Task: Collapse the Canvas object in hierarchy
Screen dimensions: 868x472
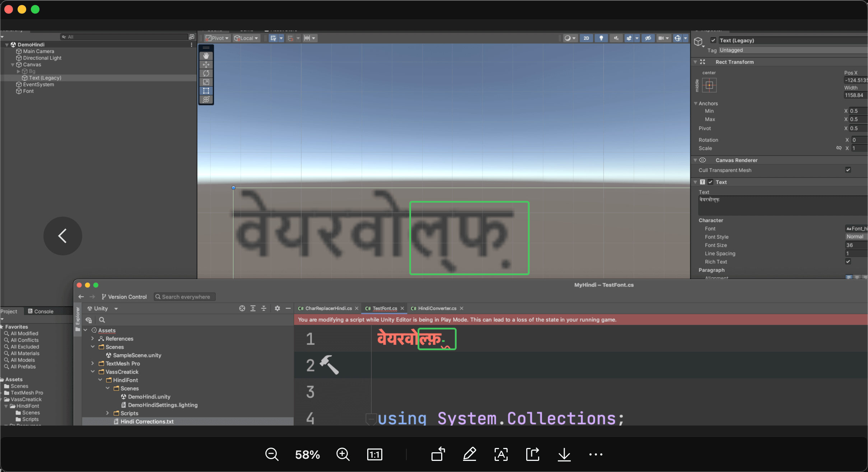Action: [x=13, y=65]
